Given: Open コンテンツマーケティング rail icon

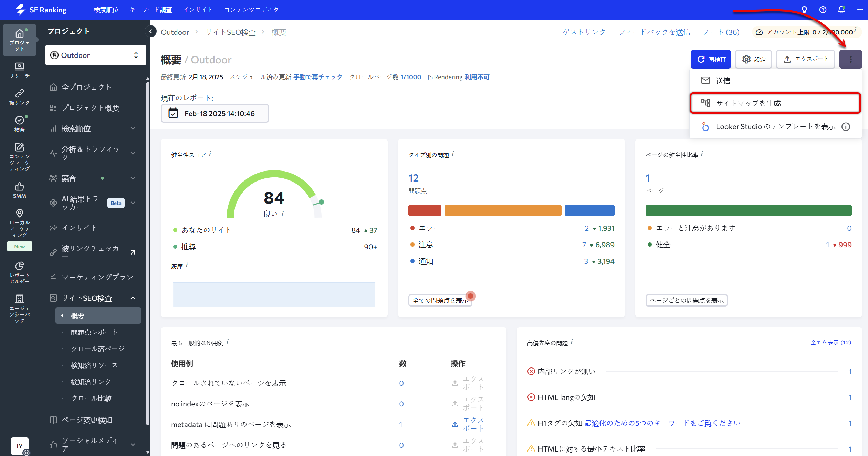Looking at the screenshot, I should 20,157.
